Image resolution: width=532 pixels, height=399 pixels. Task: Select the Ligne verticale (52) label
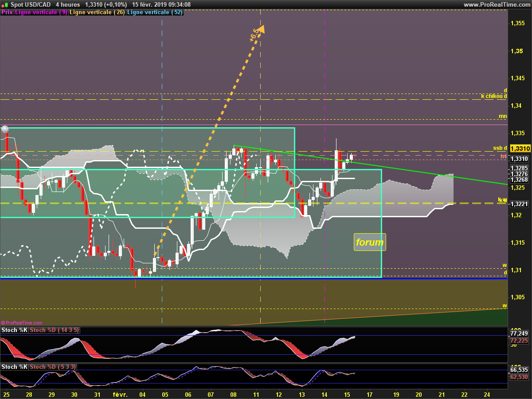coord(155,12)
